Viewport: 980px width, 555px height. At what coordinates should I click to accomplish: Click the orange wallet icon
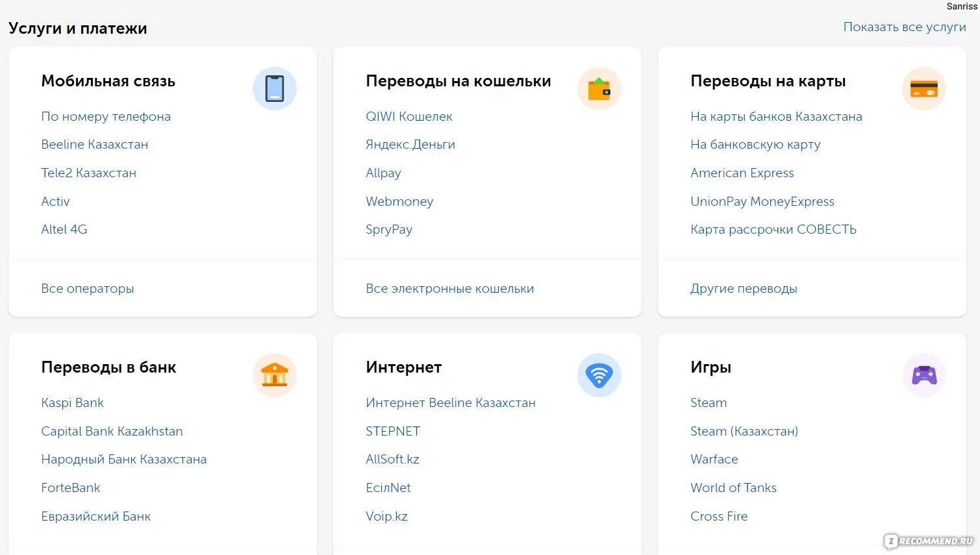(599, 89)
